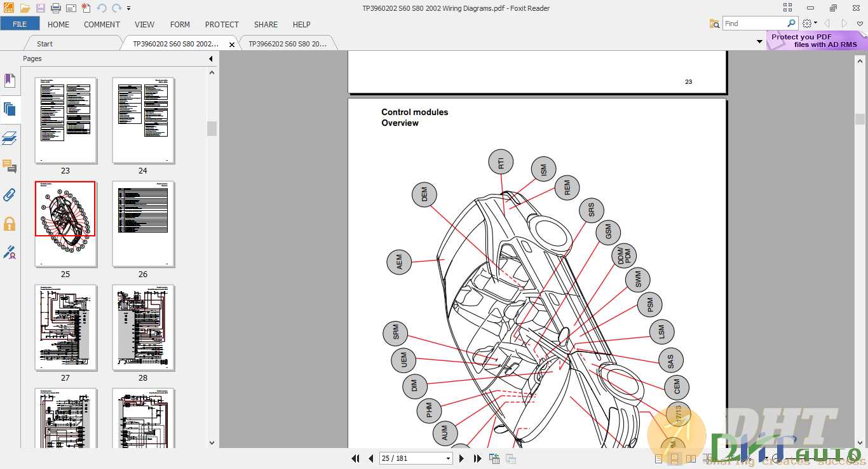Toggle full screen mode icon in title bar
This screenshot has width=868, height=469.
click(x=788, y=8)
